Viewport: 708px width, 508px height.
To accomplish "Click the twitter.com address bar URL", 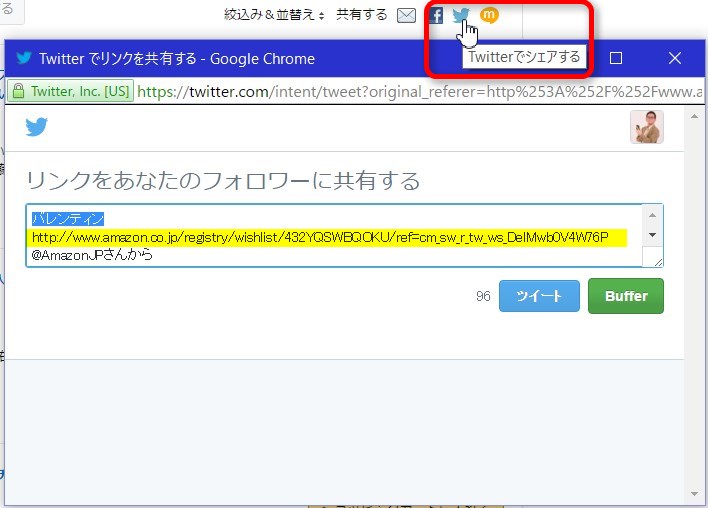I will [x=420, y=92].
